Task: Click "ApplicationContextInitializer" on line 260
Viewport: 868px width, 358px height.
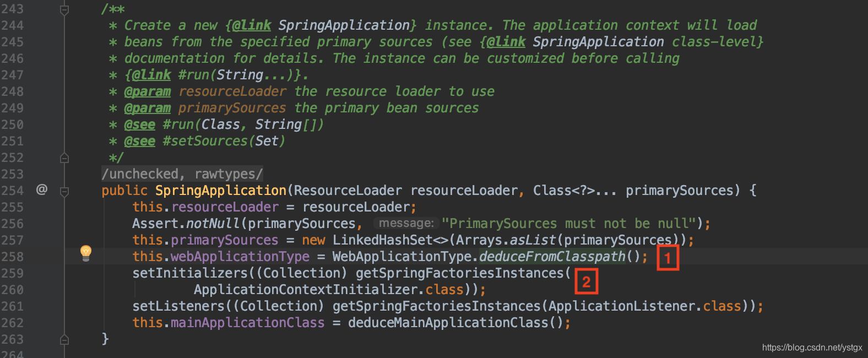Action: tap(306, 290)
